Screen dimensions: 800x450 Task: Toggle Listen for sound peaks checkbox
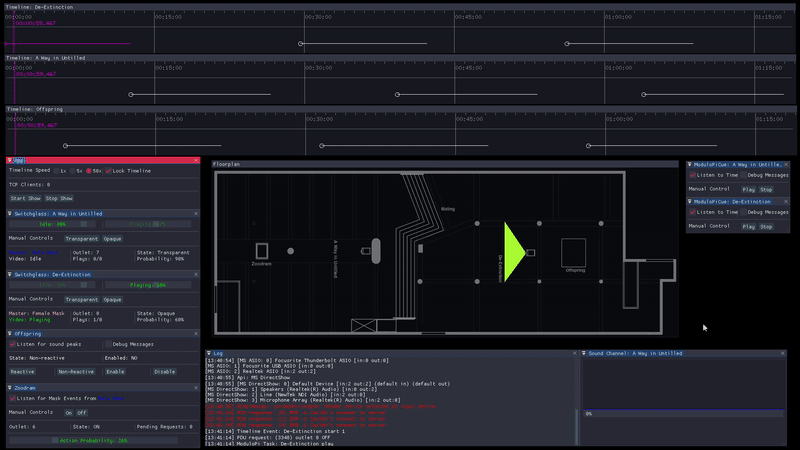[13, 344]
